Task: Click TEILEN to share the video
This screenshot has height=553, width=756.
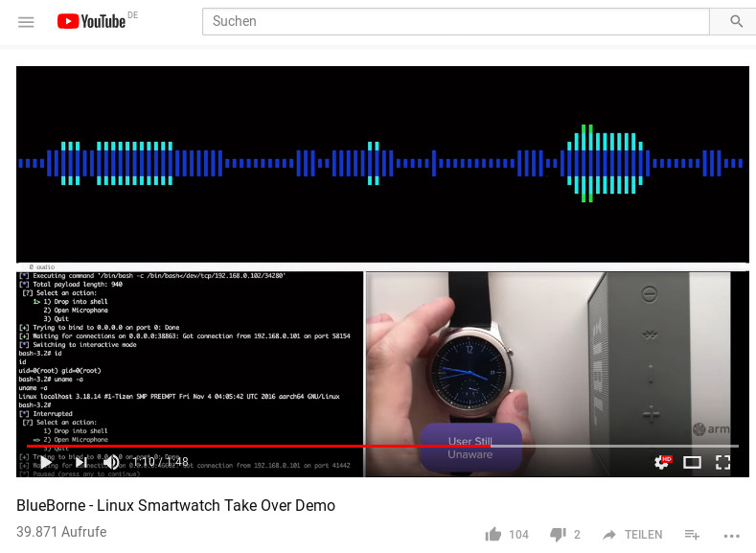Action: [644, 534]
